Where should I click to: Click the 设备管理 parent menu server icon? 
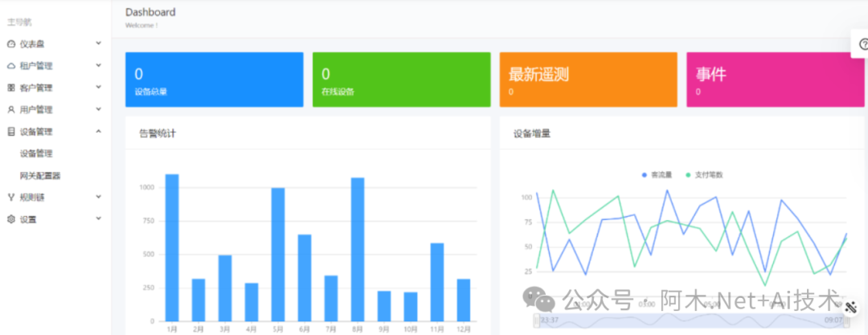[x=11, y=132]
